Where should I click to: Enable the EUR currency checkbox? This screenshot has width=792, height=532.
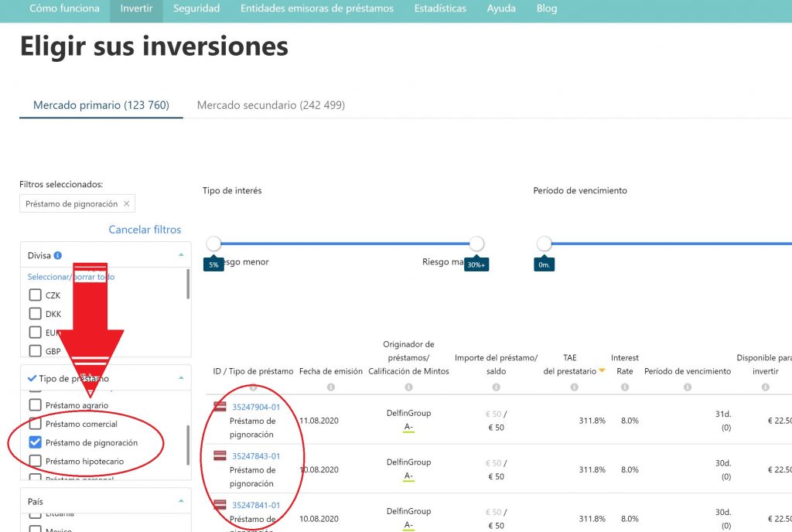pos(35,332)
